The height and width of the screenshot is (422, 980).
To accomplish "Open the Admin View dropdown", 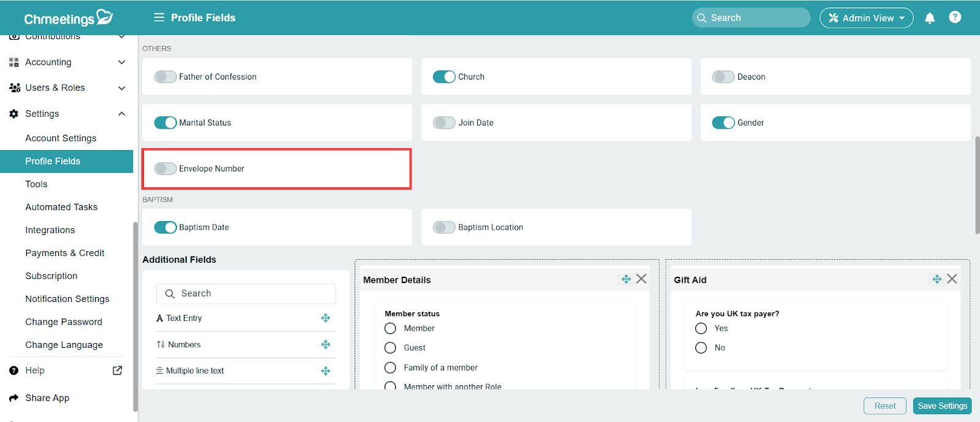I will 866,18.
